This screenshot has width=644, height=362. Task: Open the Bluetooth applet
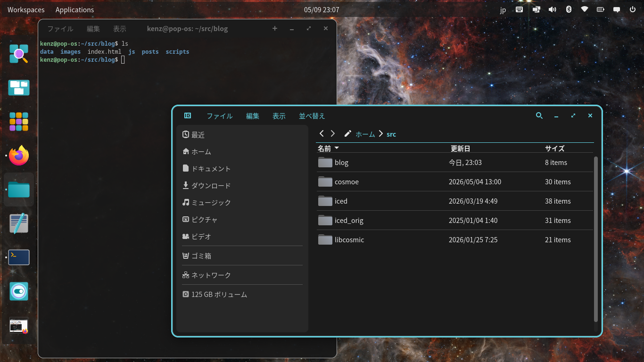(x=569, y=9)
